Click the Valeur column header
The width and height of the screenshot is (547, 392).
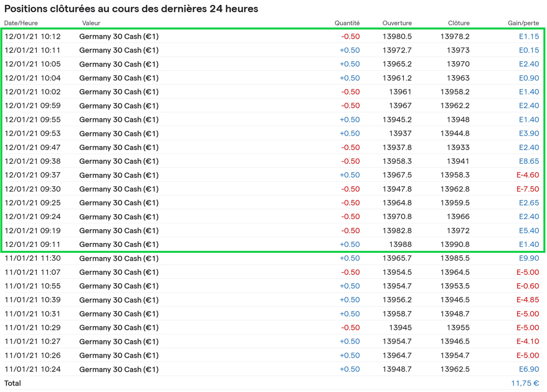coord(91,23)
